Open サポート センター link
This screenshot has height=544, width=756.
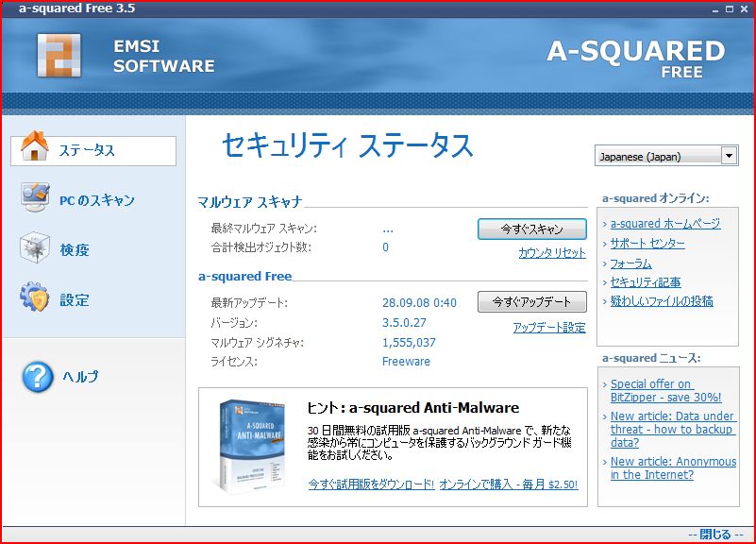pos(647,244)
